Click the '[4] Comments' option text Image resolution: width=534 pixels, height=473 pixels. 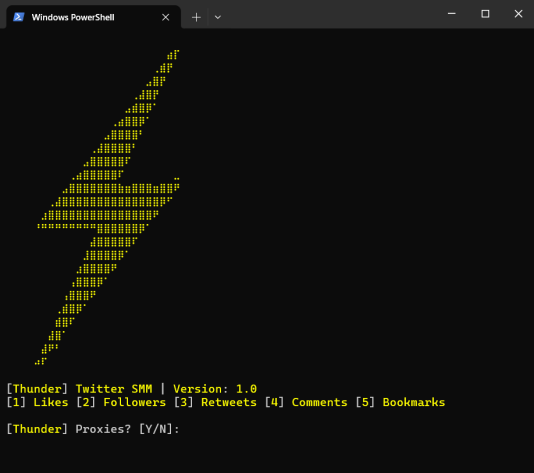(306, 403)
